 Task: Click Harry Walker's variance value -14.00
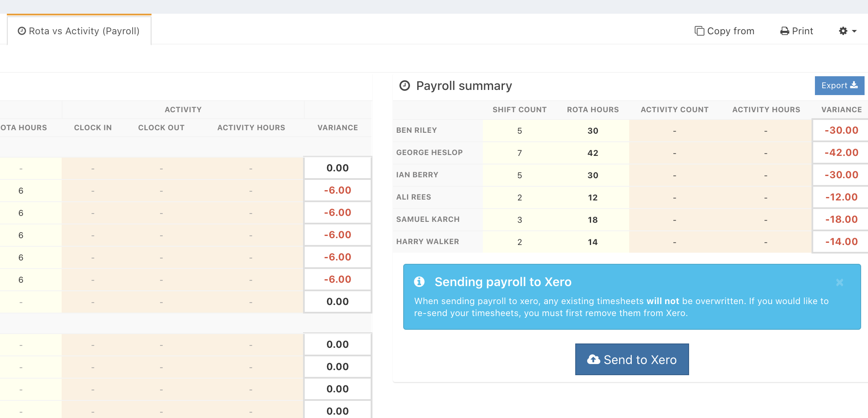point(841,242)
